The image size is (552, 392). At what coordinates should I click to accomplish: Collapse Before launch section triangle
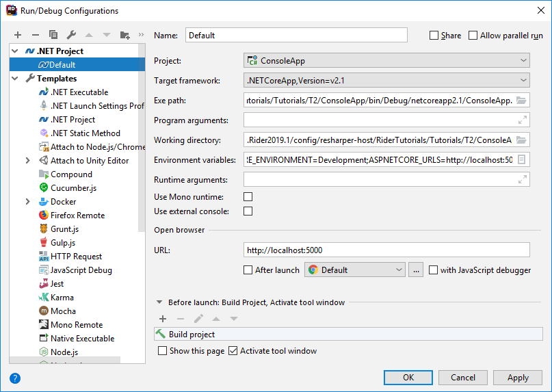pos(159,302)
